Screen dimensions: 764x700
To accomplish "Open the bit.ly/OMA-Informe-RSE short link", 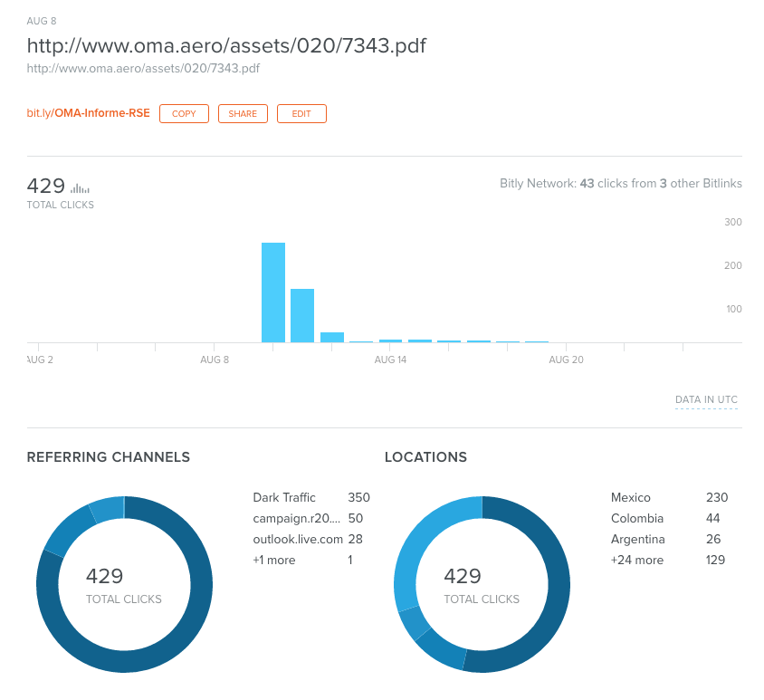I will 88,113.
